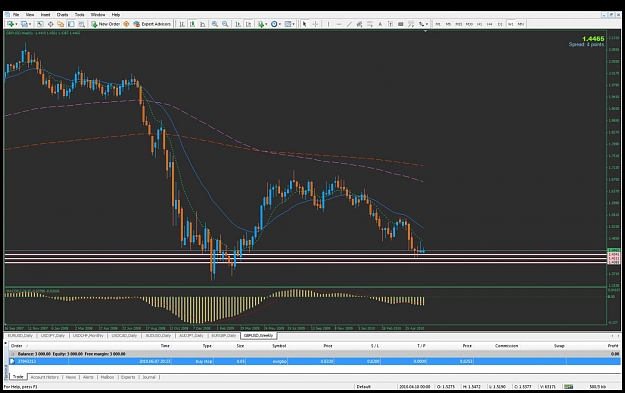Switch to EURGBP,Daily chart tab
The image size is (625, 393).
(224, 336)
